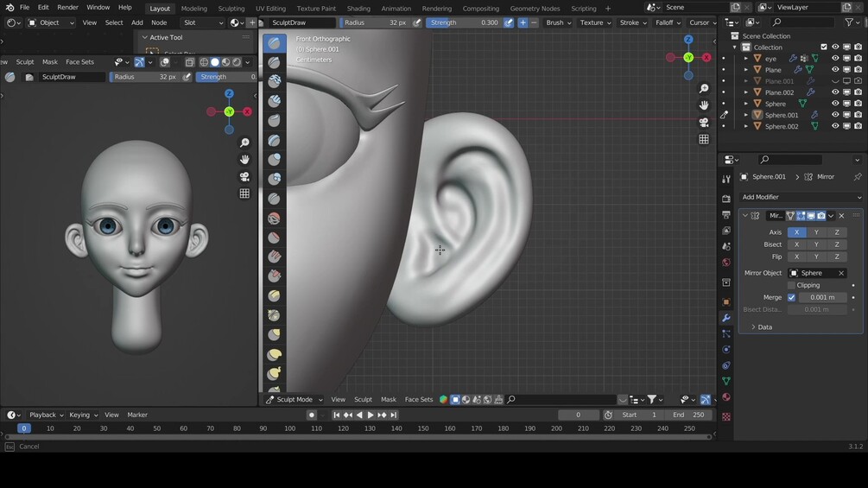This screenshot has height=488, width=868.
Task: Toggle camera view in main viewport
Action: [x=704, y=123]
